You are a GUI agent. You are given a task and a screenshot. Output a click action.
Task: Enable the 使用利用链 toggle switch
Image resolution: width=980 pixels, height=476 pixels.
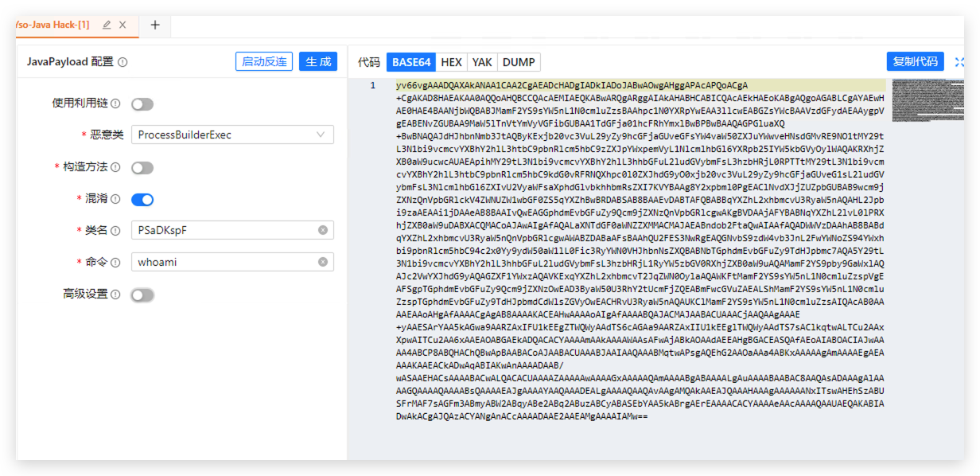coord(142,104)
